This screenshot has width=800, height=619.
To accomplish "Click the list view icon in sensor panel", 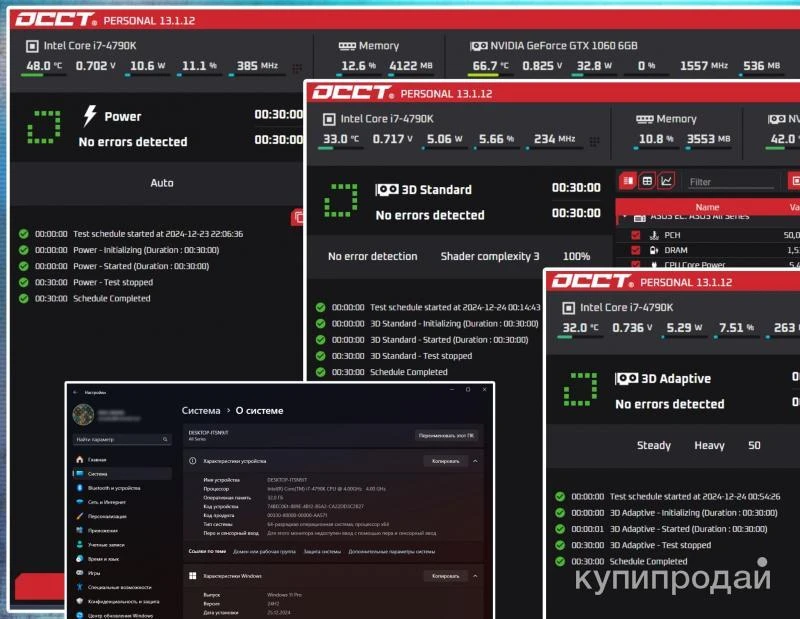I will click(x=628, y=181).
